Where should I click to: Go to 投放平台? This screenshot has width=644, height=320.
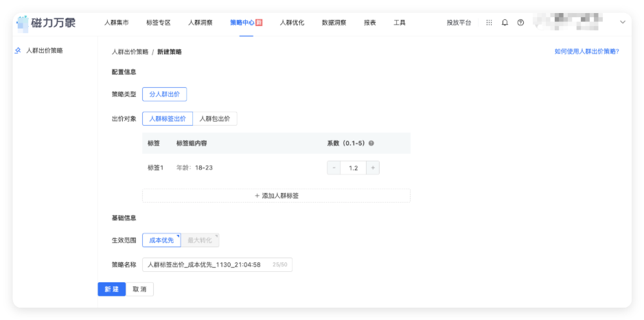click(x=459, y=23)
